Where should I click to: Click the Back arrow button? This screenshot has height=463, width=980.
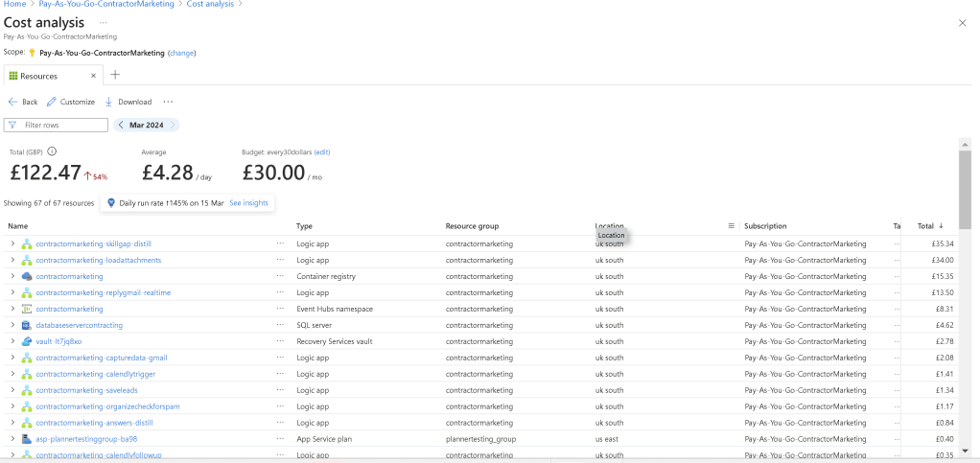[x=23, y=102]
